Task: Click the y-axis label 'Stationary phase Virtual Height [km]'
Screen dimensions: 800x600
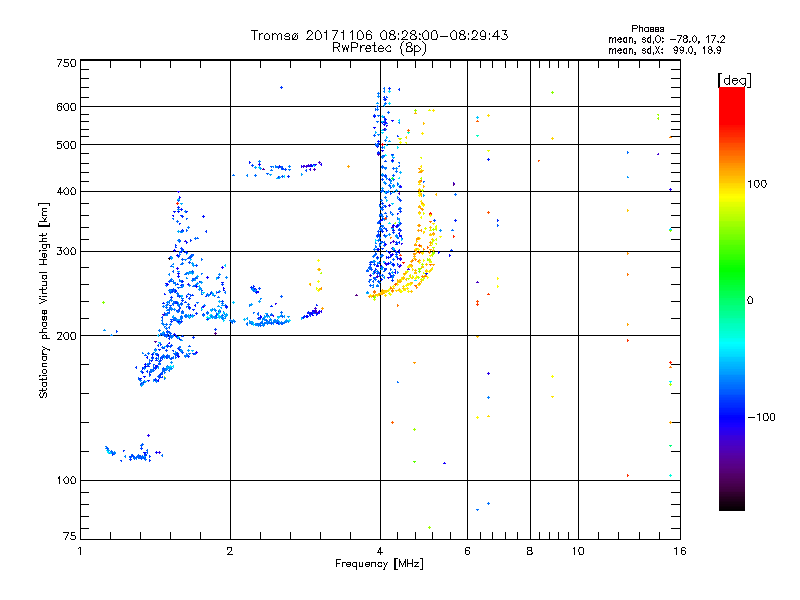Action: [x=44, y=300]
